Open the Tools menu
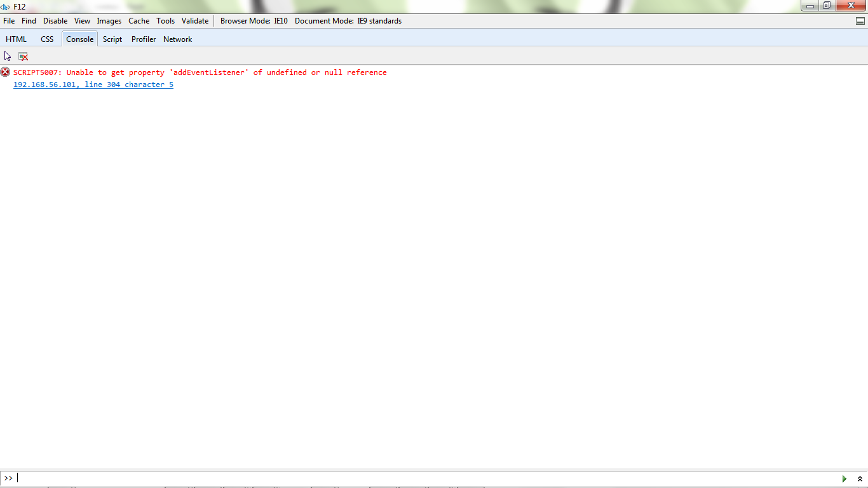The height and width of the screenshot is (488, 868). pyautogui.click(x=166, y=21)
